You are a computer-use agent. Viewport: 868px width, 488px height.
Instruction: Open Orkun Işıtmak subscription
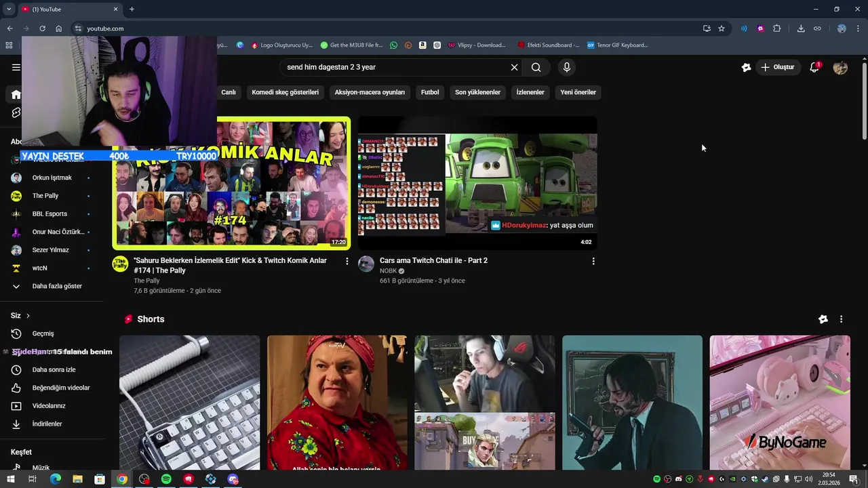point(52,178)
